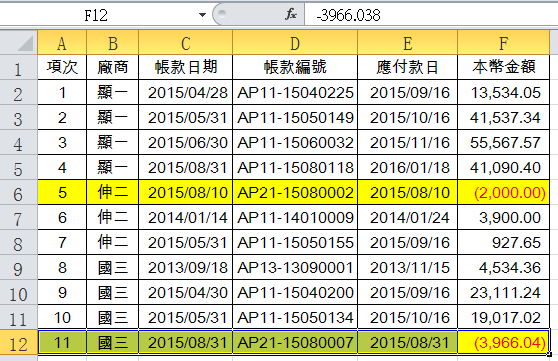This screenshot has height=361, width=558.
Task: Click due date cell 2013/11/15
Action: [x=407, y=268]
